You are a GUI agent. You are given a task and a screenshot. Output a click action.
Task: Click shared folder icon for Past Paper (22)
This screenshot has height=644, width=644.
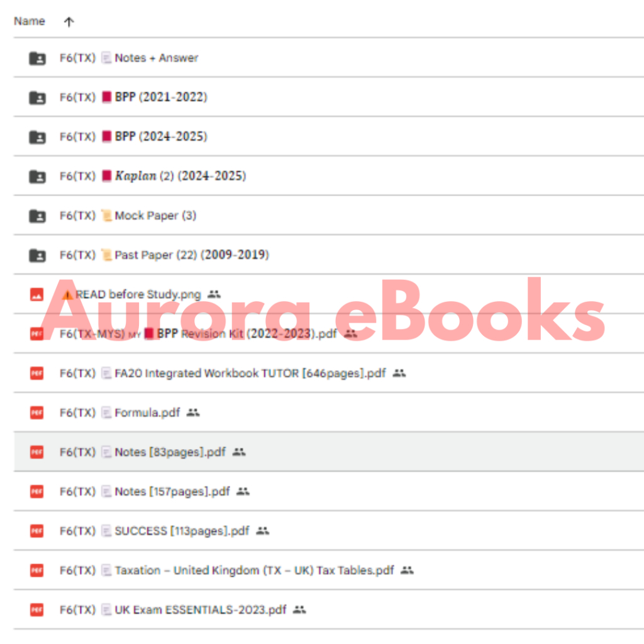pyautogui.click(x=37, y=255)
